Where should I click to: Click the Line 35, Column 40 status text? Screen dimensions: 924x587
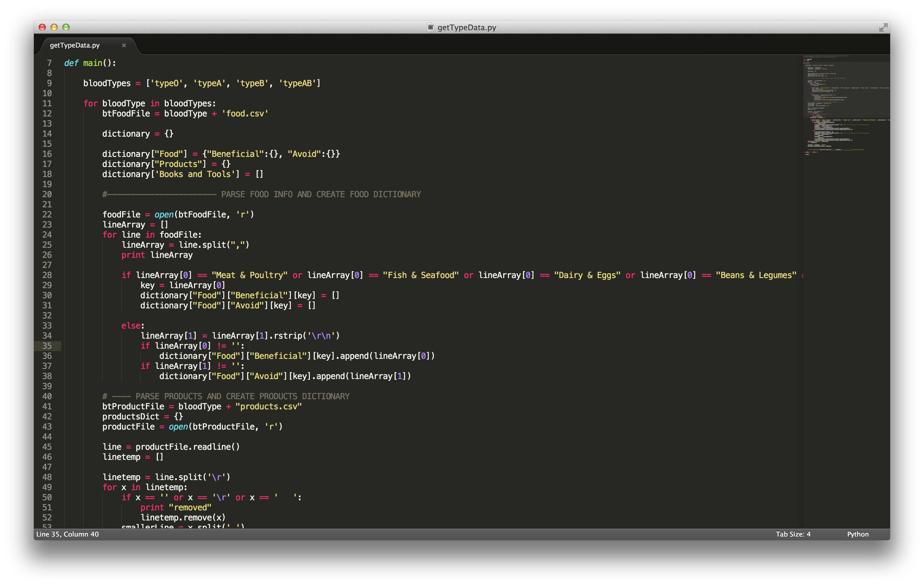pos(67,534)
